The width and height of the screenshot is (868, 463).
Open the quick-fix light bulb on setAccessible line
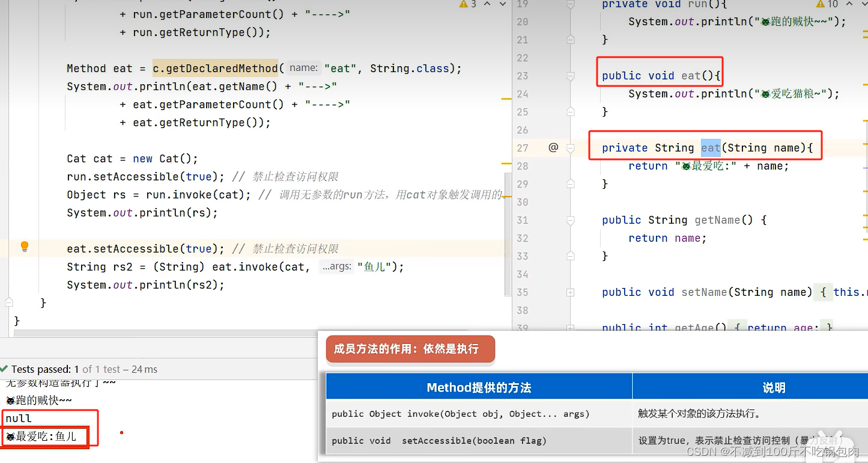click(x=25, y=246)
